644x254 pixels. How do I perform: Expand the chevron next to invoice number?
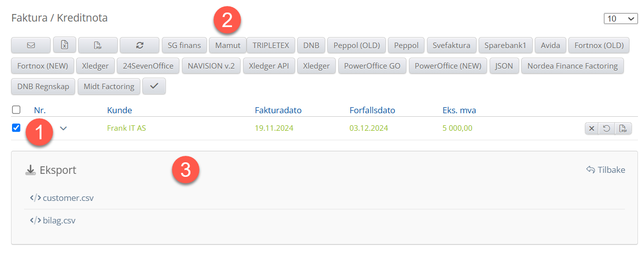point(63,128)
